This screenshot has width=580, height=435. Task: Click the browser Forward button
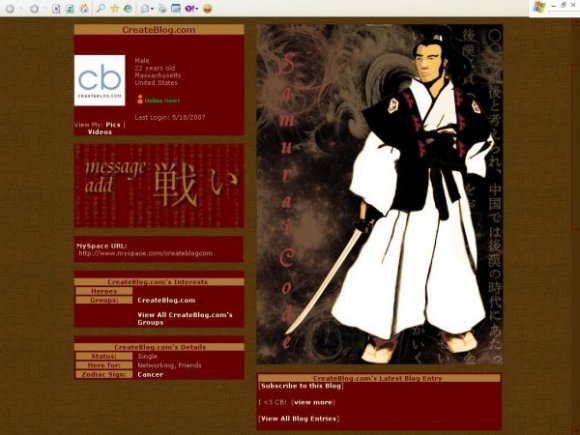tap(34, 9)
